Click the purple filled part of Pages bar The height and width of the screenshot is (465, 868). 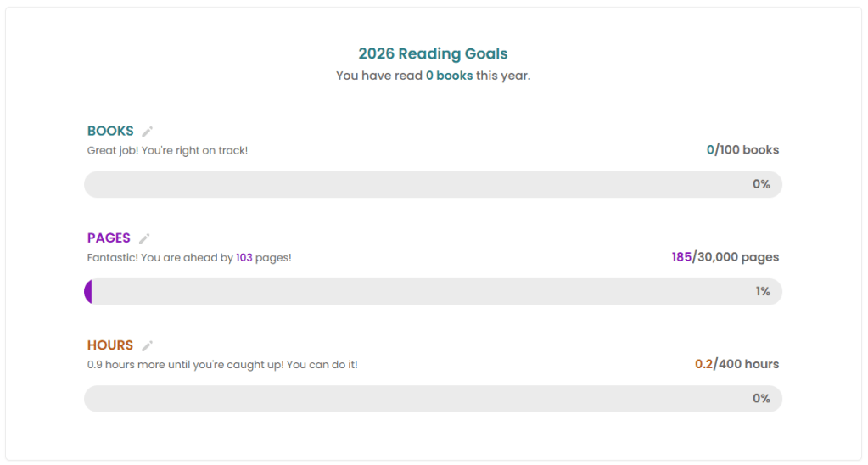(88, 292)
